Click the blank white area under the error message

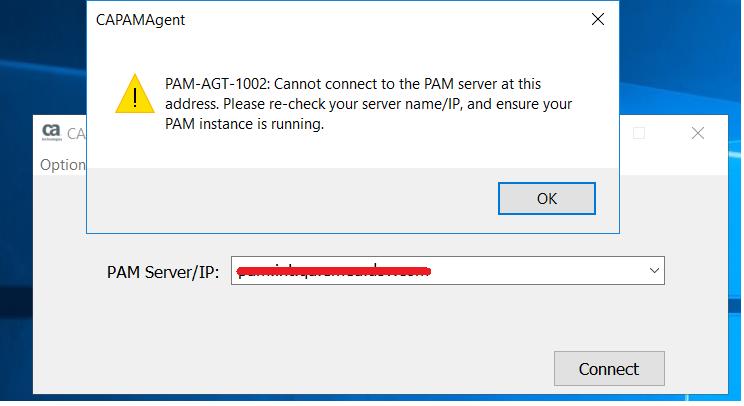[x=353, y=149]
